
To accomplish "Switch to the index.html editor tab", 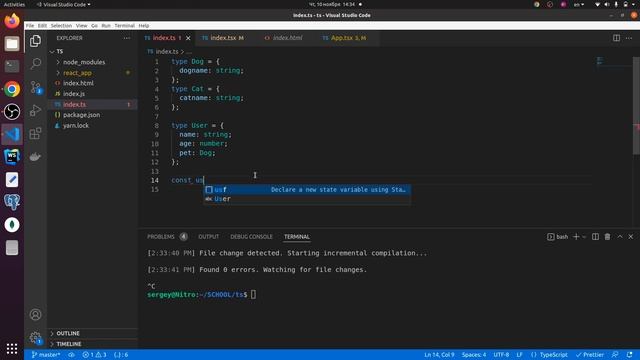I will click(287, 38).
